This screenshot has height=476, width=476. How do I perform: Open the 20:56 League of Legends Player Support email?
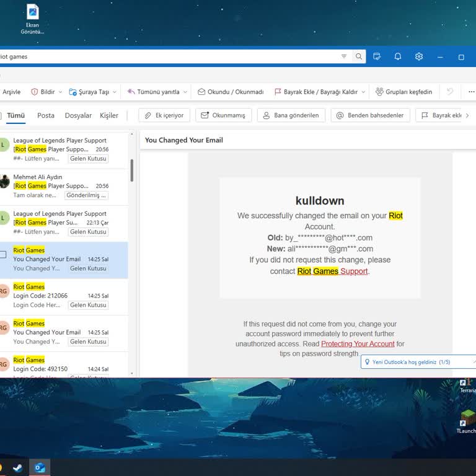click(x=64, y=150)
